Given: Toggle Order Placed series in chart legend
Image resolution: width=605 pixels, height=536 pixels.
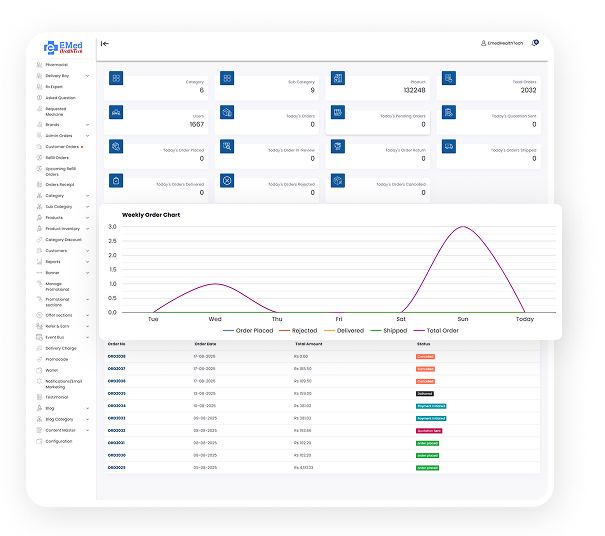Looking at the screenshot, I should click(x=250, y=330).
